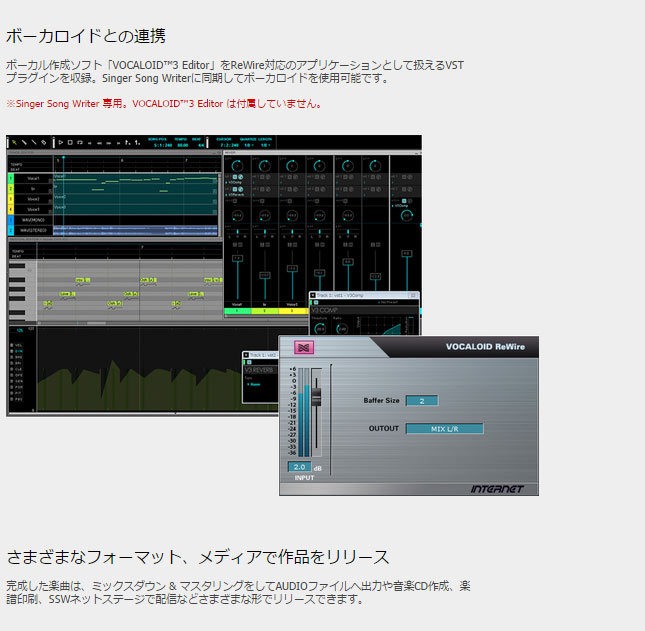
Task: Select the Voice2 track row
Action: coord(33,199)
